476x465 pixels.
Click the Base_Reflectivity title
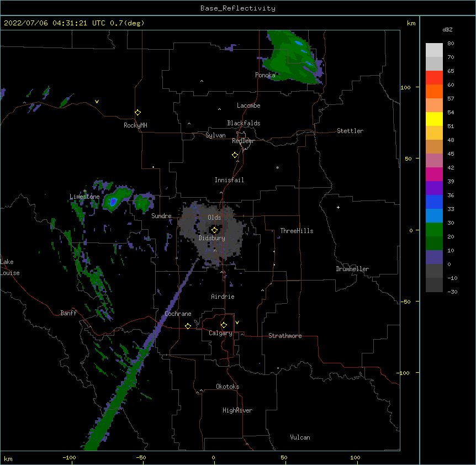(238, 8)
